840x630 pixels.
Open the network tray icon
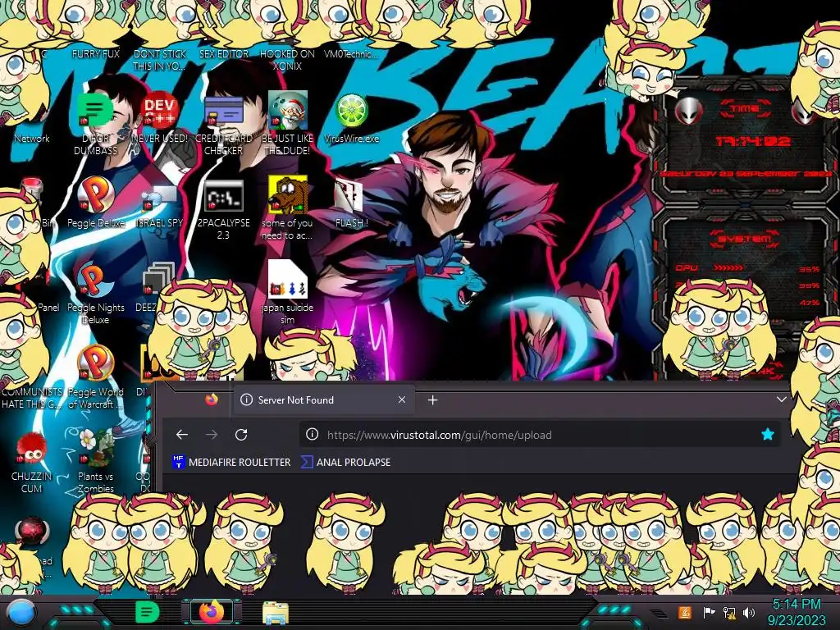pos(729,612)
